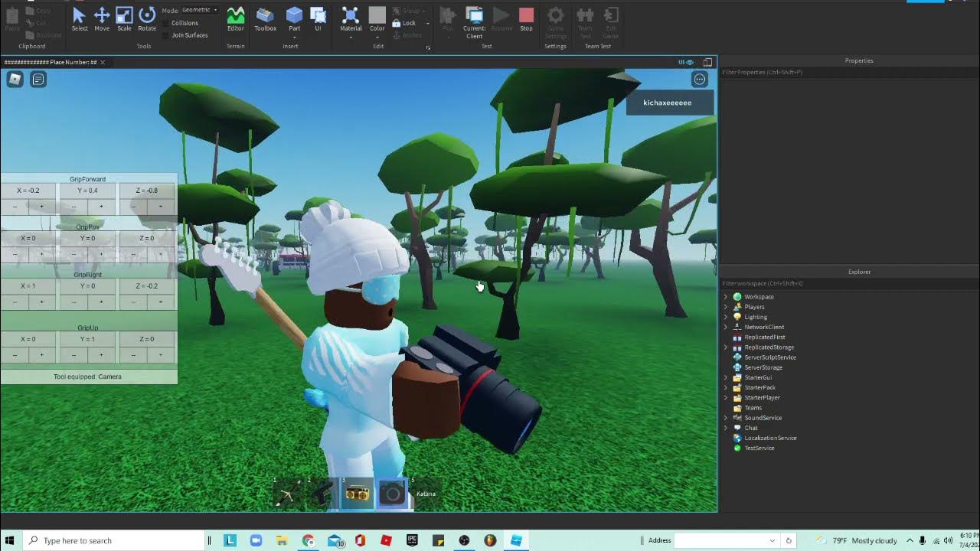This screenshot has height=551, width=980.
Task: Select LocalizationService in Explorer
Action: pyautogui.click(x=771, y=439)
